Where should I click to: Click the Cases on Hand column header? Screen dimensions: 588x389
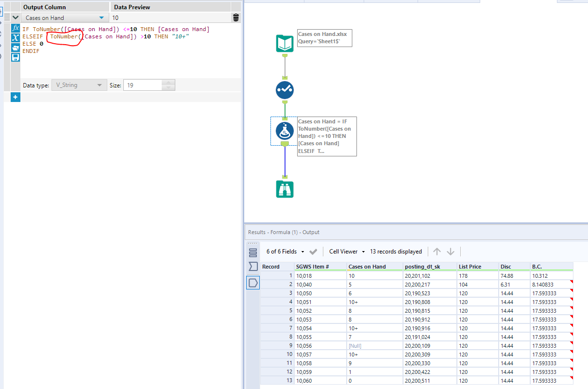click(367, 267)
